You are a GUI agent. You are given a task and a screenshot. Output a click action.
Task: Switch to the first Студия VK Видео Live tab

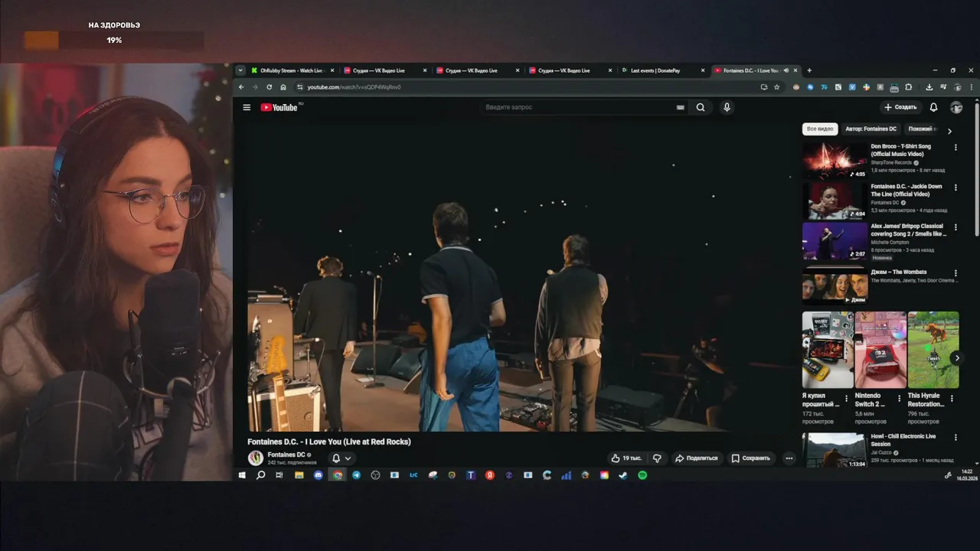(384, 70)
